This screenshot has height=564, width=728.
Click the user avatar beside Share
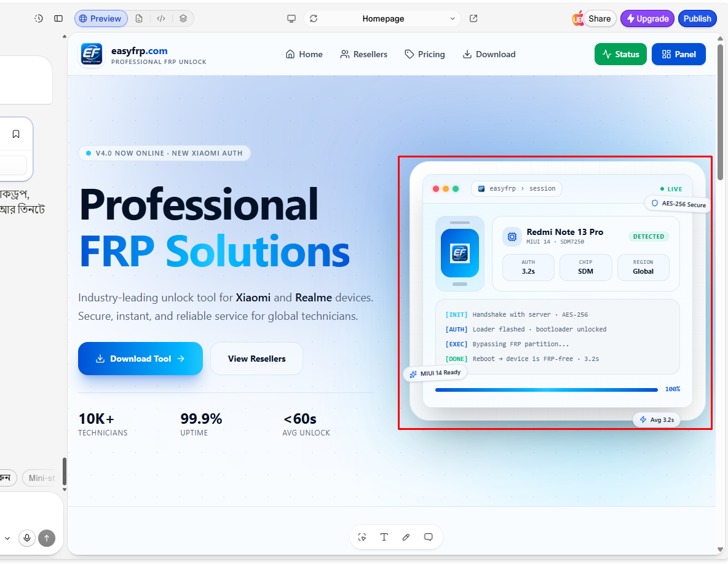577,18
